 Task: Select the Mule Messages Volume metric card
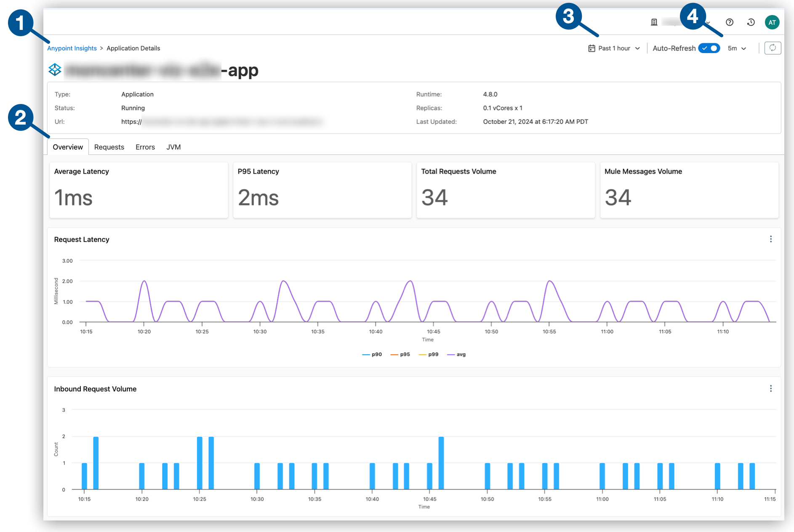click(689, 190)
